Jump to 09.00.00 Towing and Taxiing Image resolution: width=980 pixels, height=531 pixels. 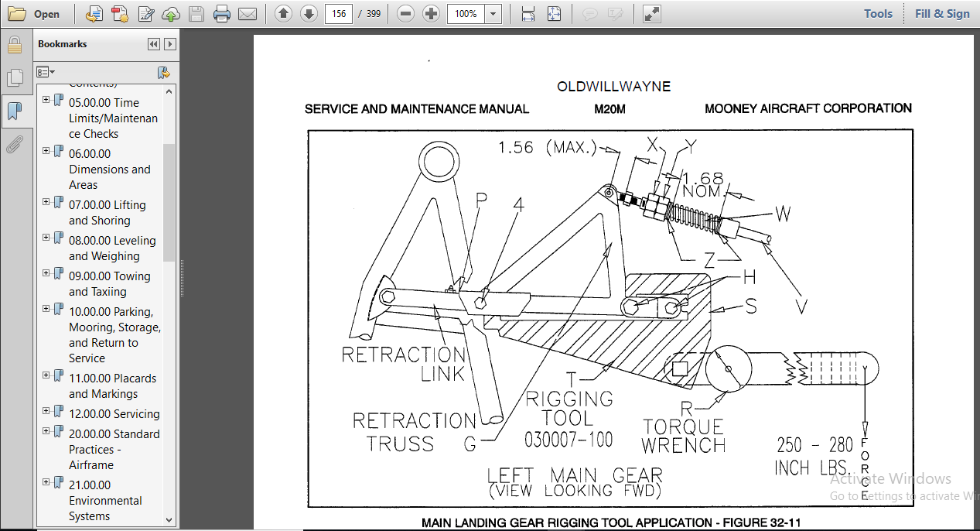(110, 283)
